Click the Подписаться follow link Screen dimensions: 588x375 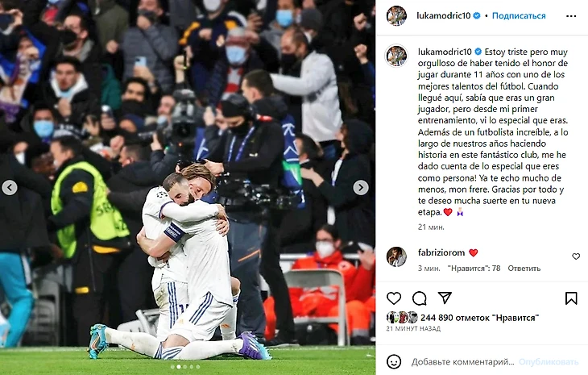519,16
